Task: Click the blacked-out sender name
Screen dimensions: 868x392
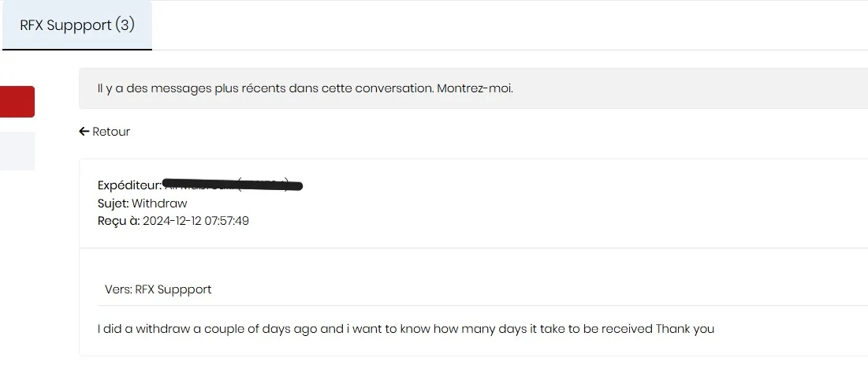Action: (233, 185)
